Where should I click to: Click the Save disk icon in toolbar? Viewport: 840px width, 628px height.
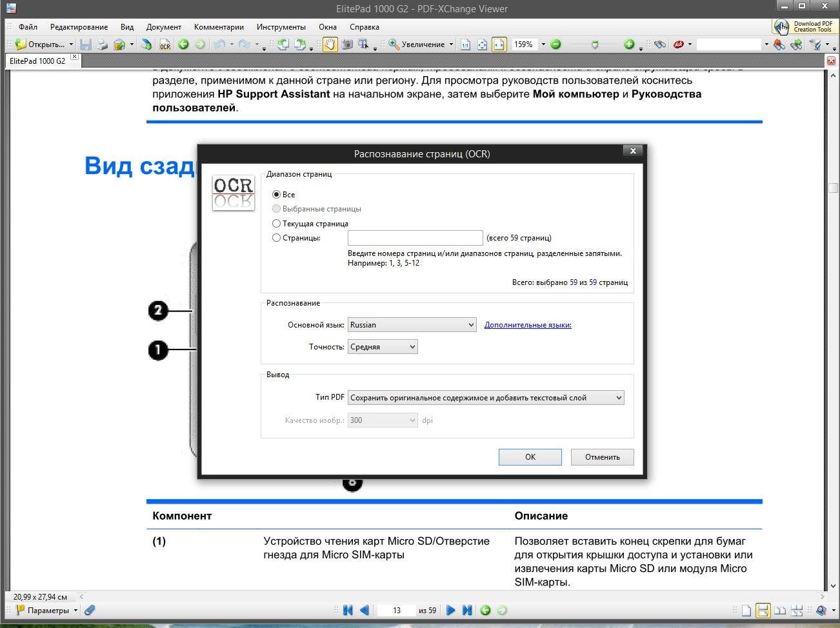85,44
